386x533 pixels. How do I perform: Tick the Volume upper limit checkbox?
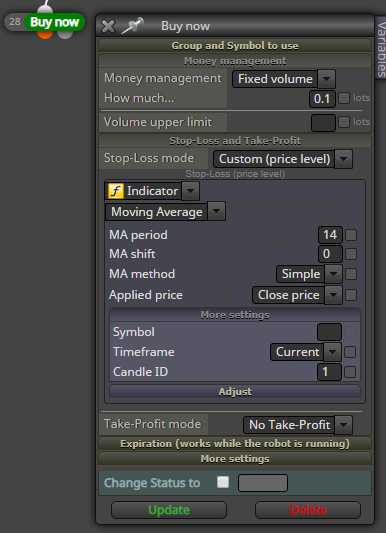point(344,122)
